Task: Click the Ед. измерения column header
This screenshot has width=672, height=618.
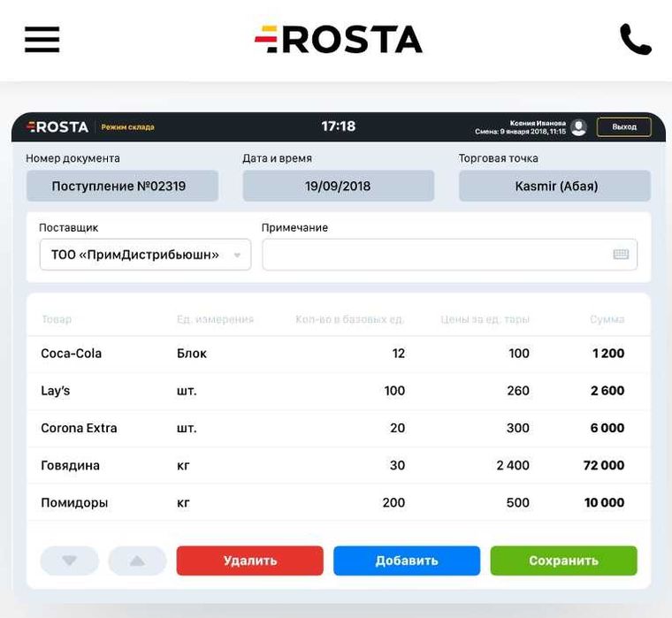Action: pyautogui.click(x=215, y=319)
